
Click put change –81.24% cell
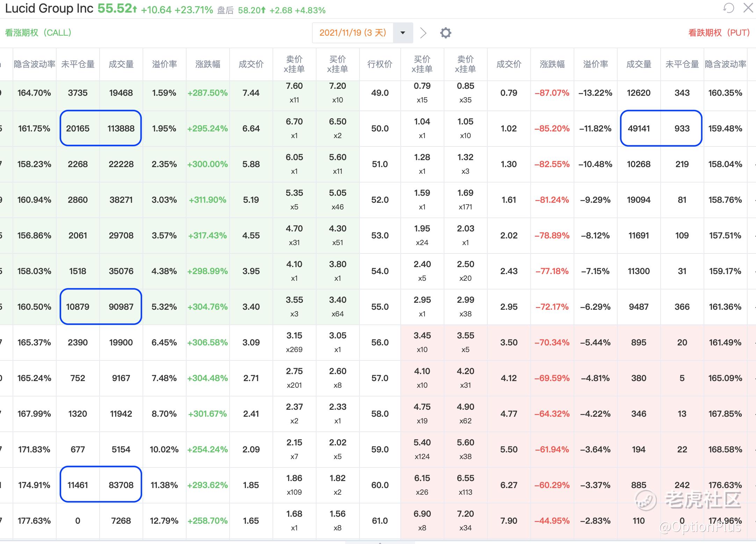click(552, 200)
